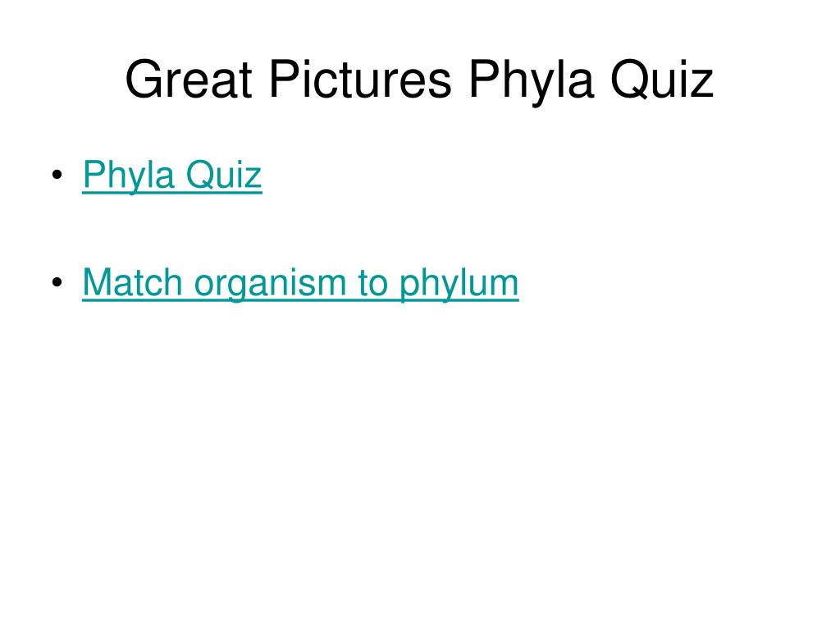Image resolution: width=840 pixels, height=630 pixels.
Task: Click the letter G starting the title
Action: click(x=144, y=78)
